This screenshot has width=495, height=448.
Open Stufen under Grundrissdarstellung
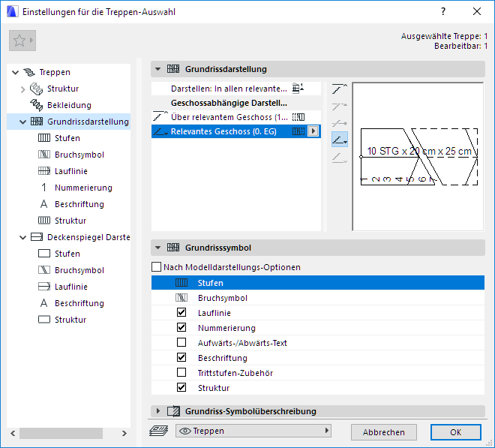click(67, 138)
